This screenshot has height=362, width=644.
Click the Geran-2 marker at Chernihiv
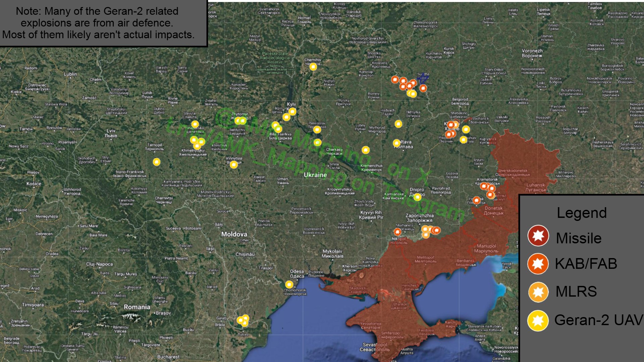click(x=313, y=67)
